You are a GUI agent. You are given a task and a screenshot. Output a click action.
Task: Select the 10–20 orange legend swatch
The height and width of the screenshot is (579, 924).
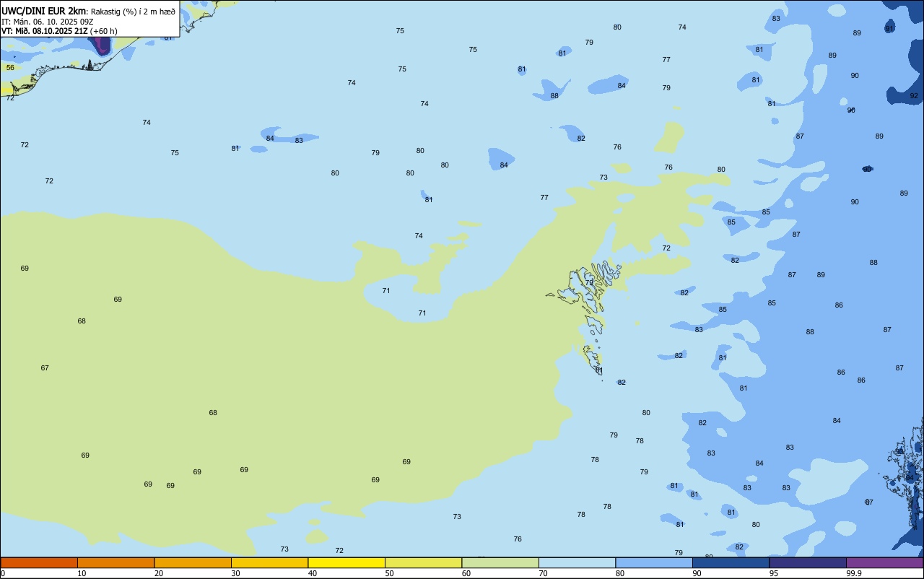tap(115, 562)
